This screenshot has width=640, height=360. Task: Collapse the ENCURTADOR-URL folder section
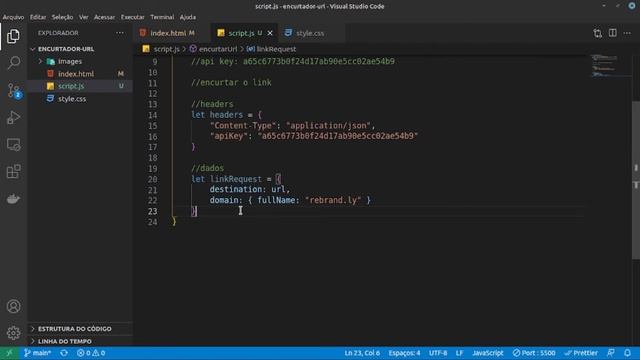(80, 49)
